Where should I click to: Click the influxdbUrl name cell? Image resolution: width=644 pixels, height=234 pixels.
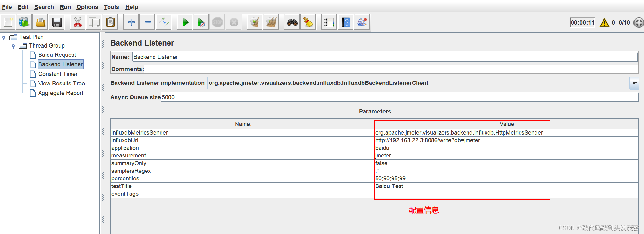(243, 140)
